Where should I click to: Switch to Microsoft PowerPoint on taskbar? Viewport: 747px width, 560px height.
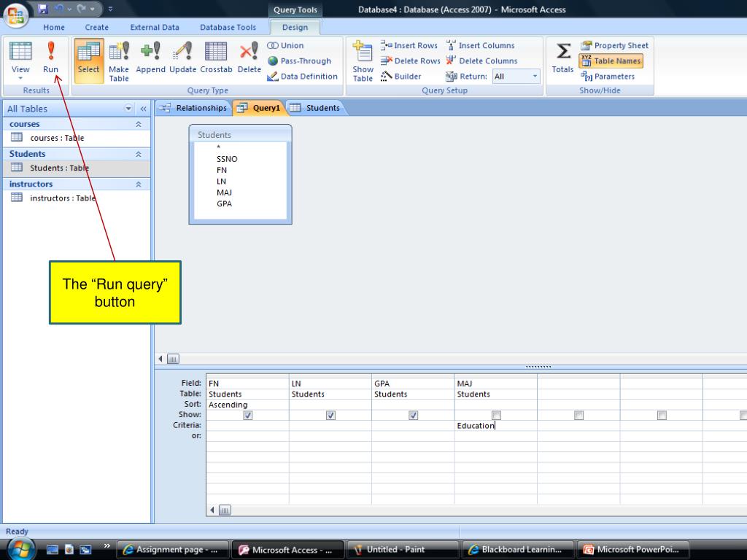tap(633, 550)
